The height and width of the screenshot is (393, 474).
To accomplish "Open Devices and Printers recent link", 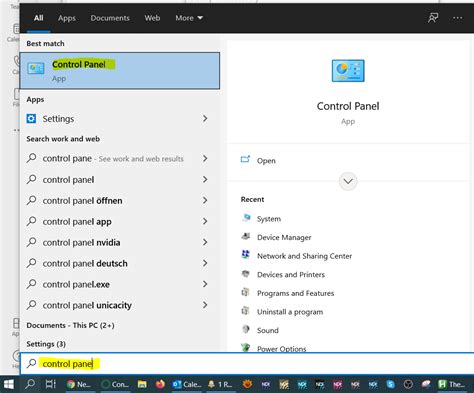I will pos(291,275).
